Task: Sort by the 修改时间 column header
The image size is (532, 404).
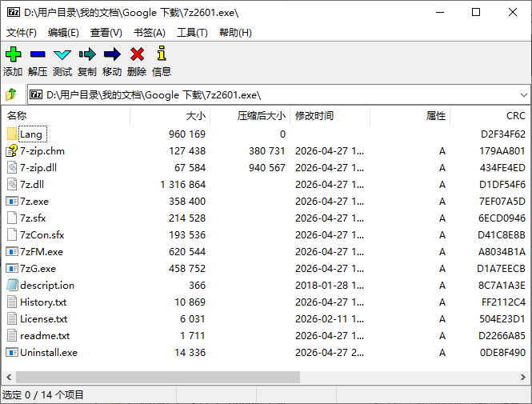Action: [330, 116]
